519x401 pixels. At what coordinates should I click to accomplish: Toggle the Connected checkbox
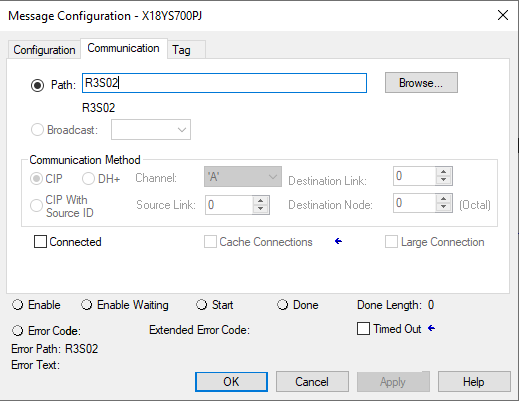pyautogui.click(x=40, y=242)
